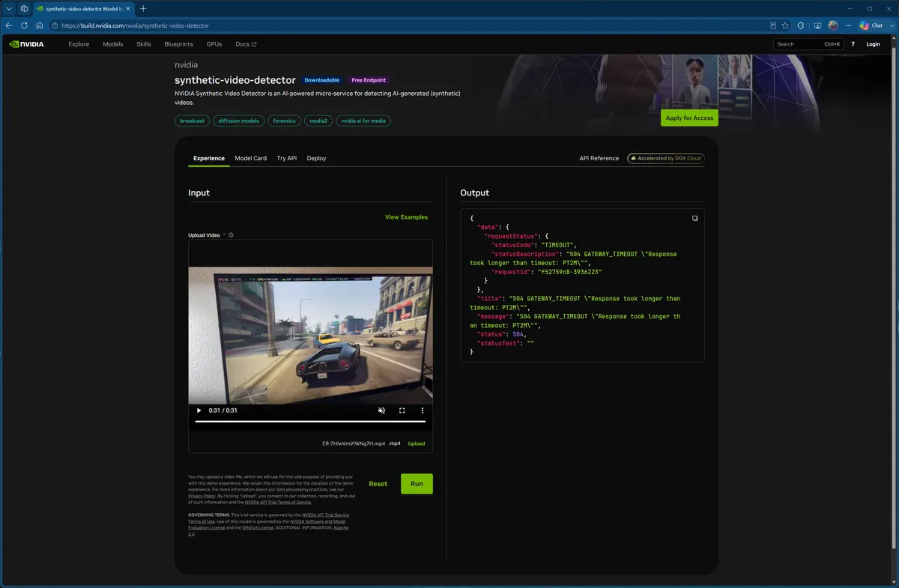The width and height of the screenshot is (899, 588).
Task: Open View Examples
Action: 406,217
